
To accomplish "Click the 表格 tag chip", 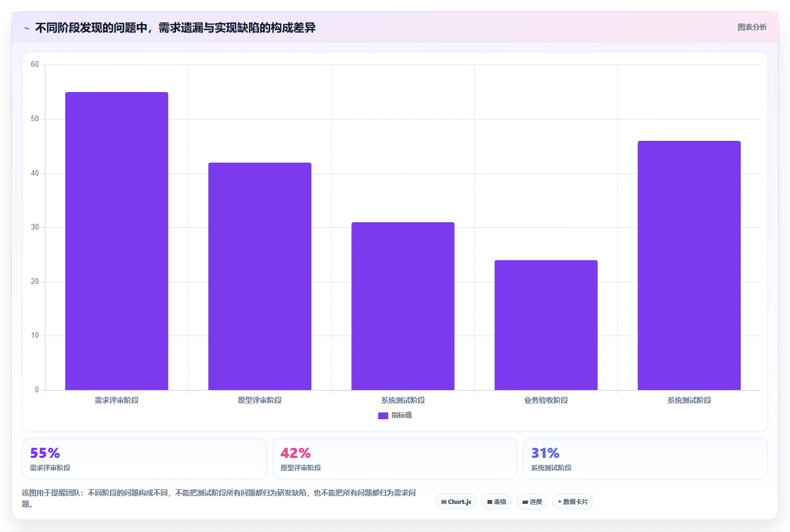I will [x=497, y=502].
